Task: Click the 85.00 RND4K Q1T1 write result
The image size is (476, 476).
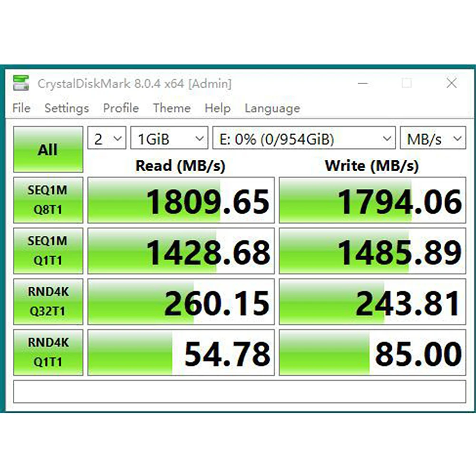Action: (x=372, y=352)
